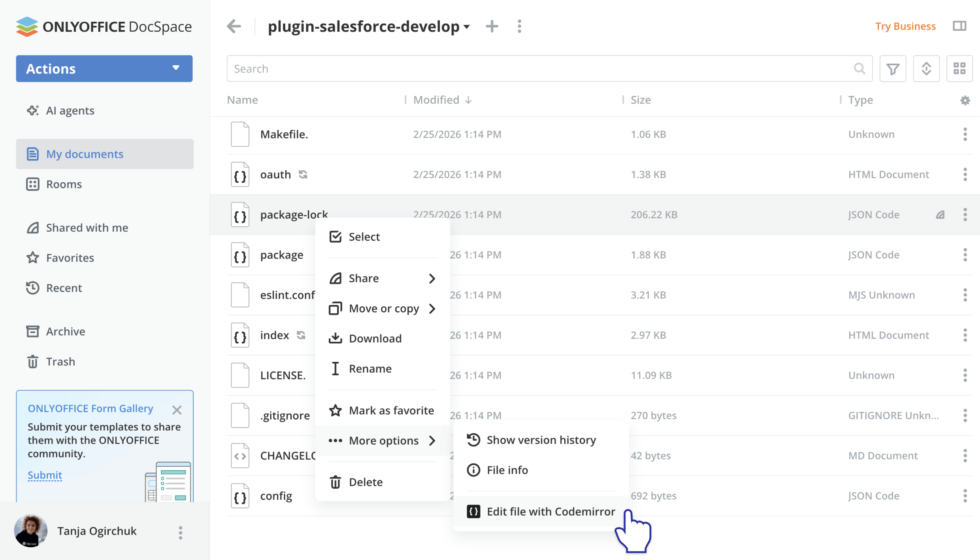This screenshot has width=980, height=560.
Task: Click the filter icon beside search
Action: coord(893,69)
